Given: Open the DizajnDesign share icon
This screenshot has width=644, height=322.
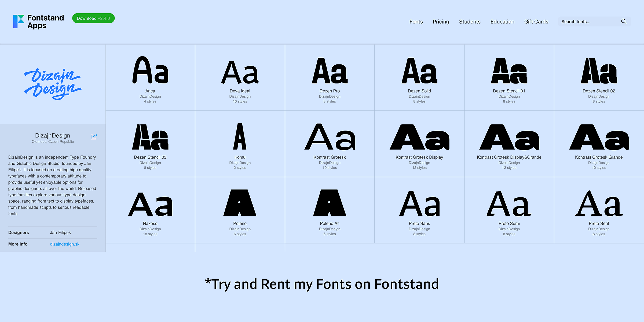Looking at the screenshot, I should (x=94, y=137).
